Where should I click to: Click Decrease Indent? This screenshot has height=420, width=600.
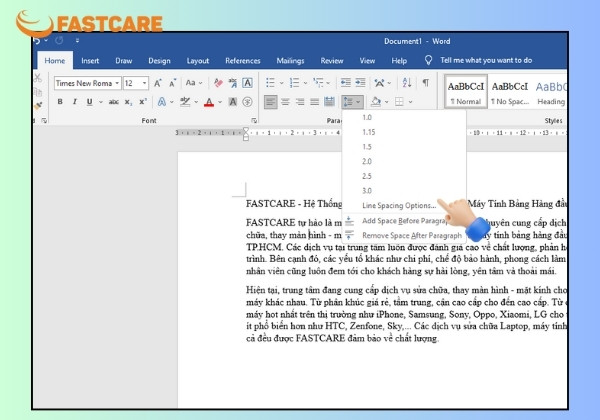pyautogui.click(x=346, y=83)
